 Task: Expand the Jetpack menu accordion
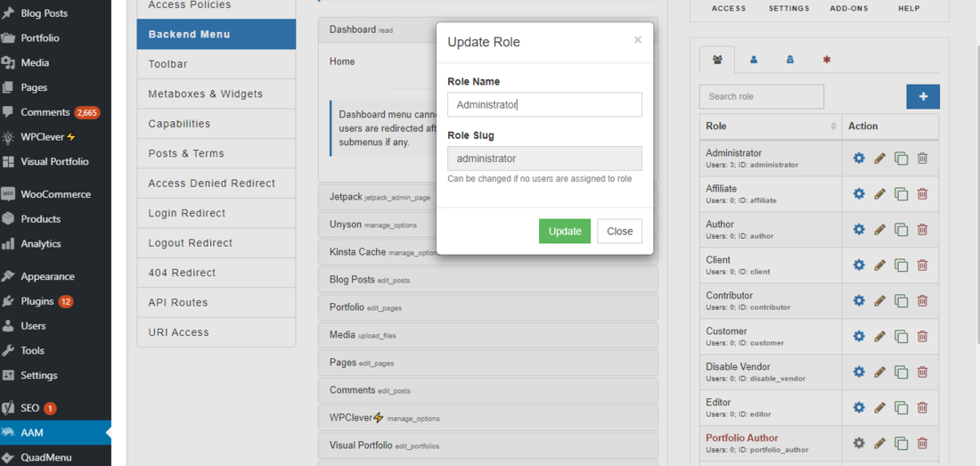pyautogui.click(x=487, y=196)
